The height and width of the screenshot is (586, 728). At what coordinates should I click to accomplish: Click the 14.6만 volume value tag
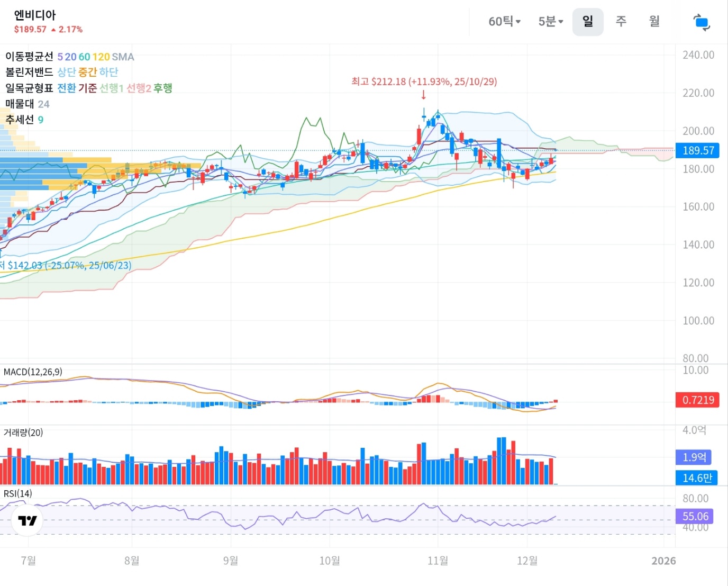click(696, 478)
